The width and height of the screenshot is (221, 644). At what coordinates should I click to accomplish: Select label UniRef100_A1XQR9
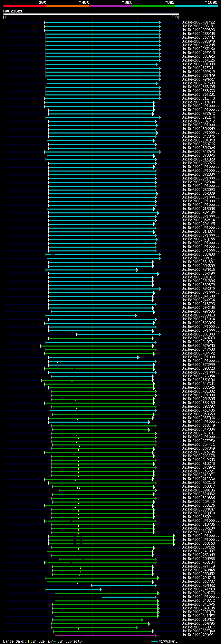pyautogui.click(x=198, y=159)
